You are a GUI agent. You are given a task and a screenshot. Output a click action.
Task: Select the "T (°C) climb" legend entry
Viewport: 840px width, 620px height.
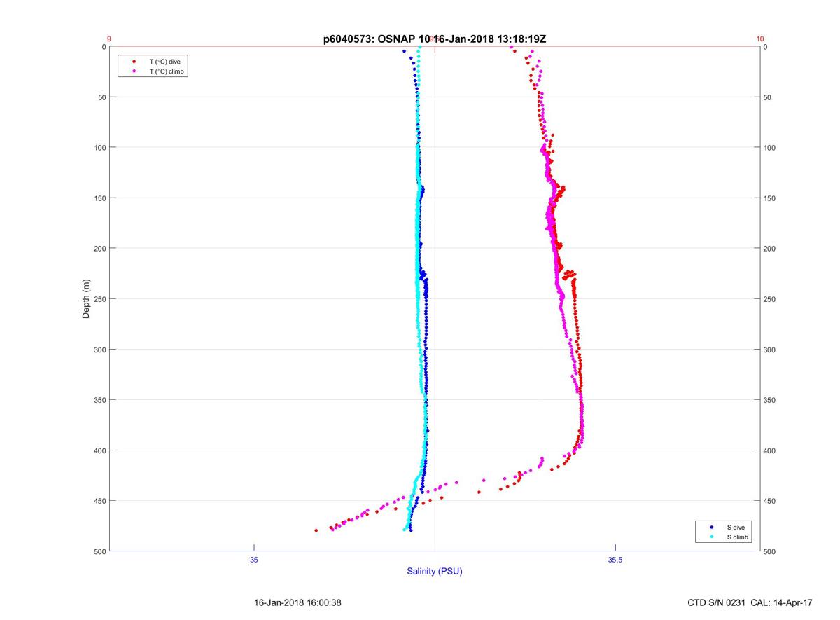coord(167,71)
